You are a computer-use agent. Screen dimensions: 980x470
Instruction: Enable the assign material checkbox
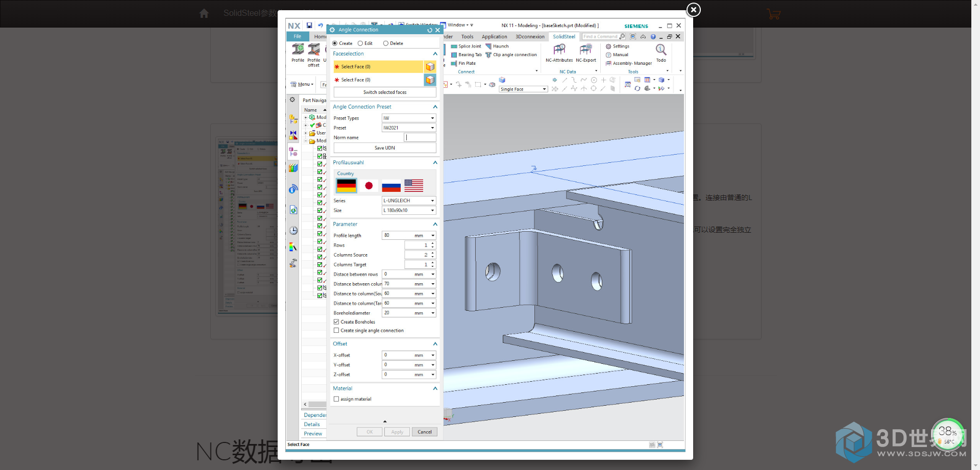336,399
